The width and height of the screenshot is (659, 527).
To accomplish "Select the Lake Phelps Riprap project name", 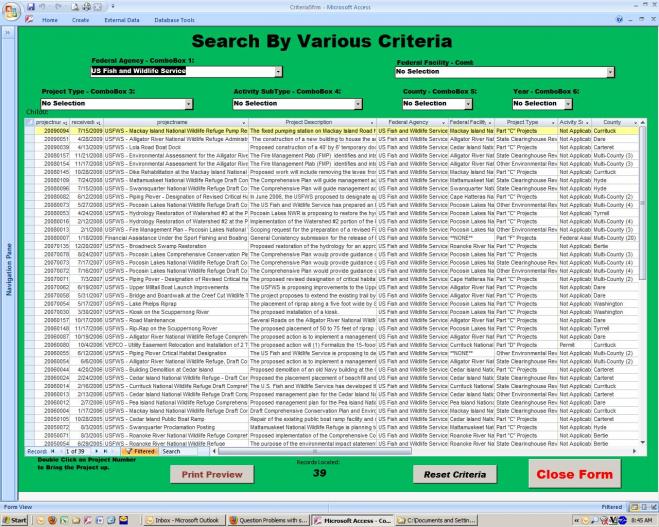I will (x=175, y=304).
